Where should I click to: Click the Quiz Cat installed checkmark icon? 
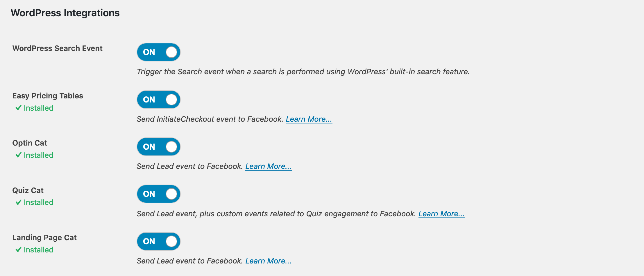19,202
